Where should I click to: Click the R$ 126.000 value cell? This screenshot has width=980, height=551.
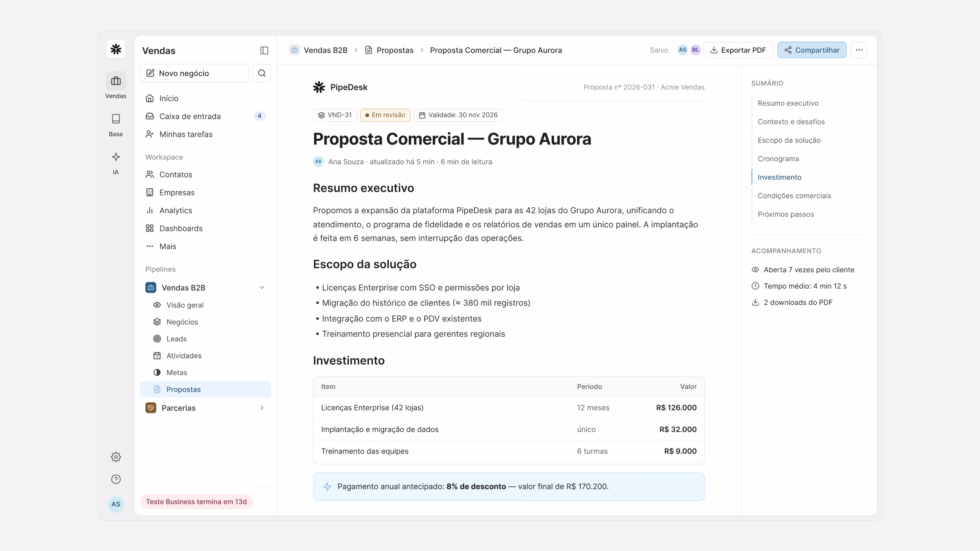(x=676, y=407)
